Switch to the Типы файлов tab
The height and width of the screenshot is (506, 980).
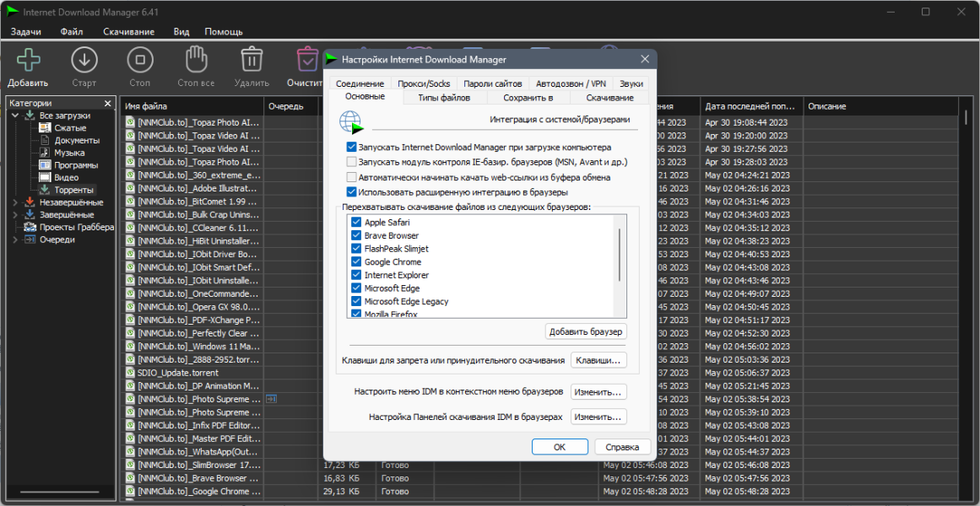[444, 98]
